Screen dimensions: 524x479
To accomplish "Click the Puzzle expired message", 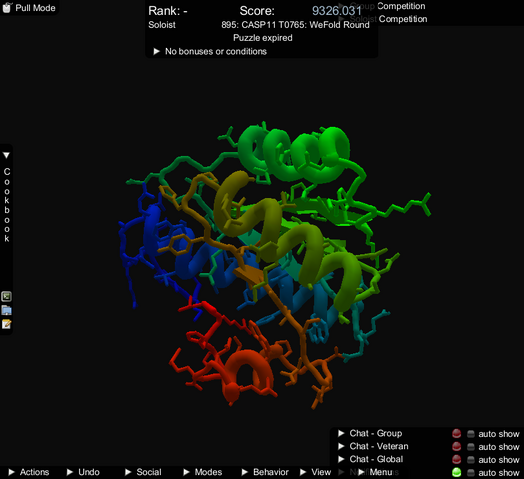I will (263, 38).
